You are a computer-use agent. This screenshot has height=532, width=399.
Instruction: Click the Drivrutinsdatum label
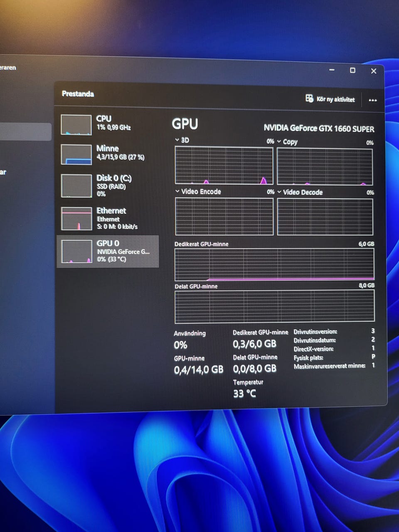point(315,340)
